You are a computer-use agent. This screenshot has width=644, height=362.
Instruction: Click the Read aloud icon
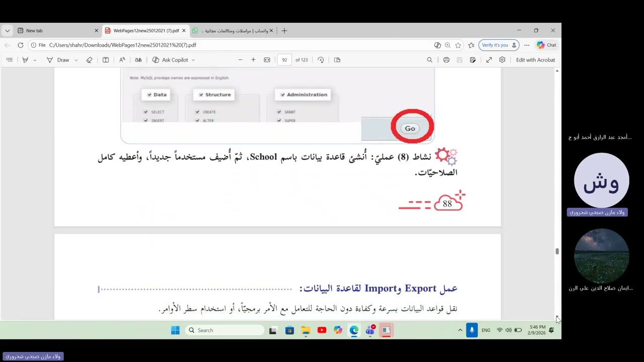pyautogui.click(x=122, y=60)
